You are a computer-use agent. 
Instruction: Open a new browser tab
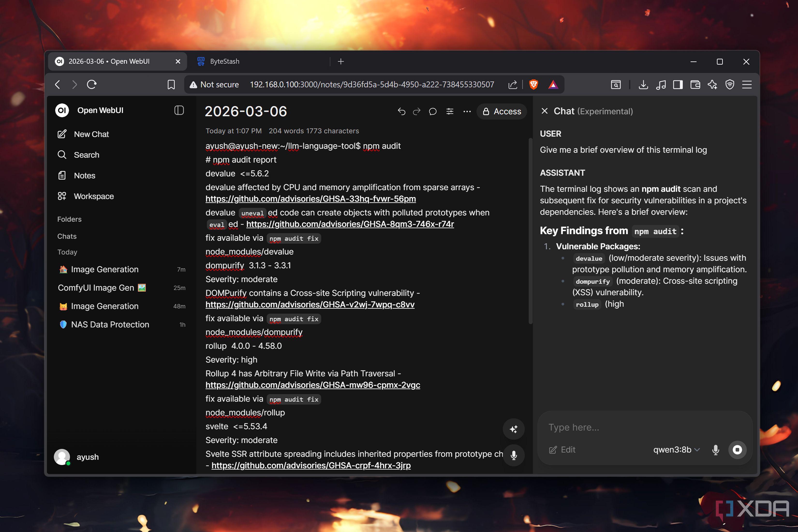(x=341, y=61)
